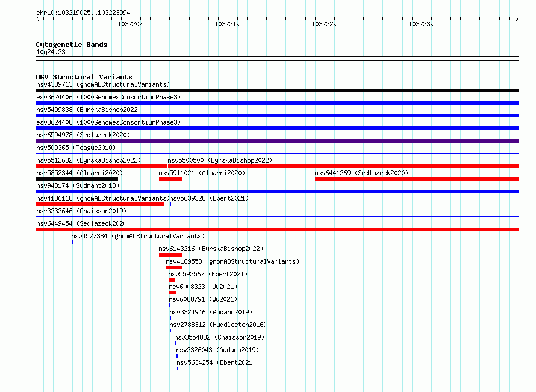This screenshot has height=392, width=536.
Task: Open nsv5634254 Ebert2021 variant
Action: (216, 362)
